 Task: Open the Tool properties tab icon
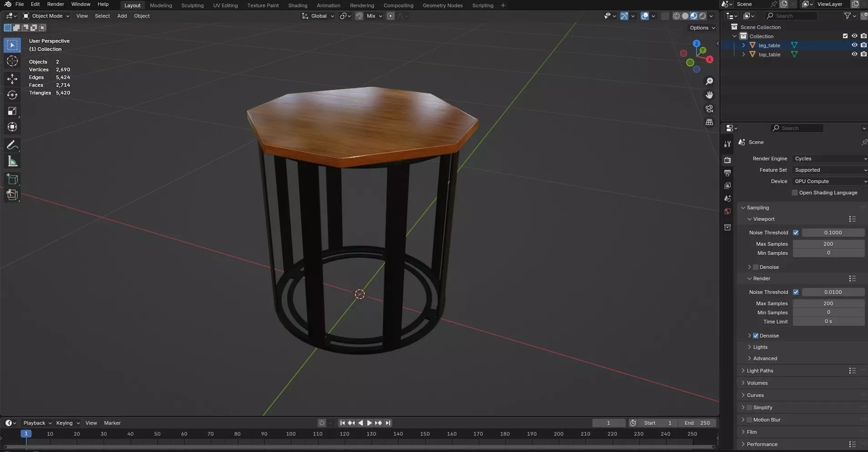click(x=728, y=144)
